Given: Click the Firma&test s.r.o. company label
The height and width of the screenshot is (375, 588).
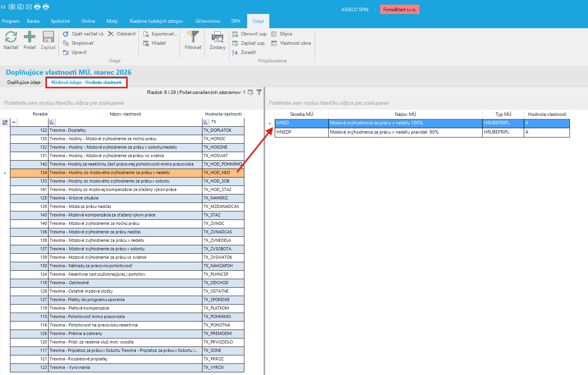Looking at the screenshot, I should tap(399, 10).
